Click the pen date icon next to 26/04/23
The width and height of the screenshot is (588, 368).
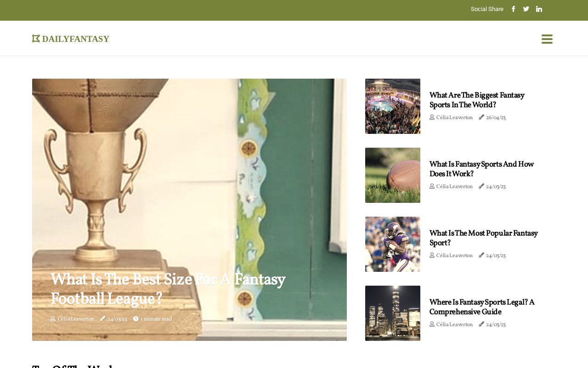(481, 118)
